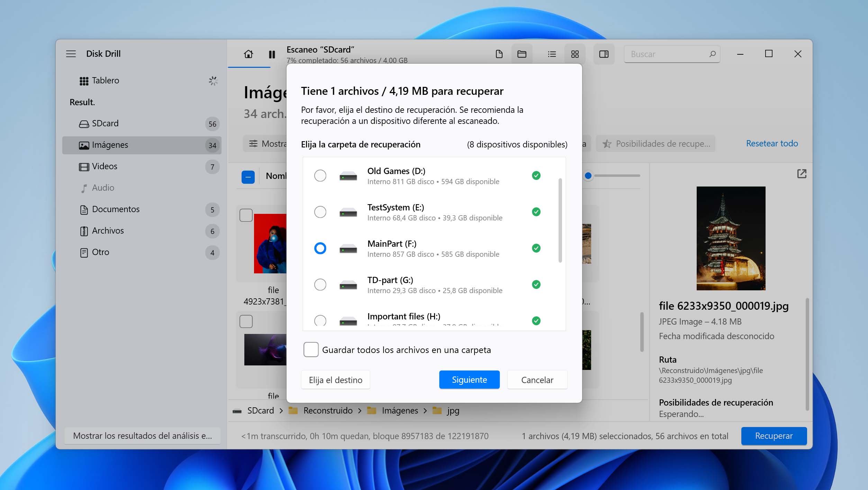Cancel the recovery dialog
Viewport: 868px width, 490px height.
pyautogui.click(x=537, y=380)
